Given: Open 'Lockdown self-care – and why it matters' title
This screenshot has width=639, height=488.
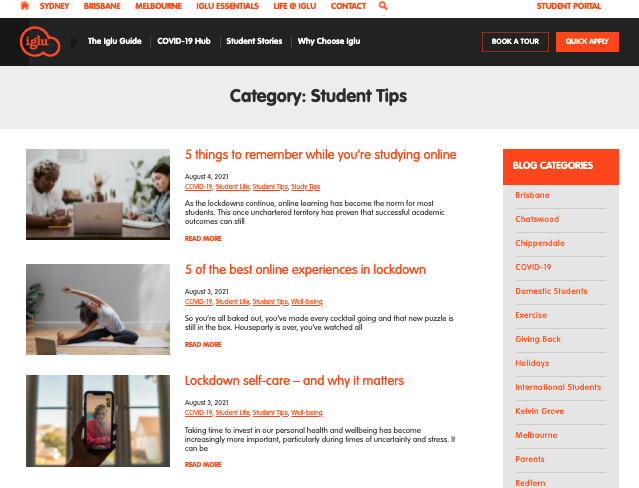Looking at the screenshot, I should (x=294, y=380).
